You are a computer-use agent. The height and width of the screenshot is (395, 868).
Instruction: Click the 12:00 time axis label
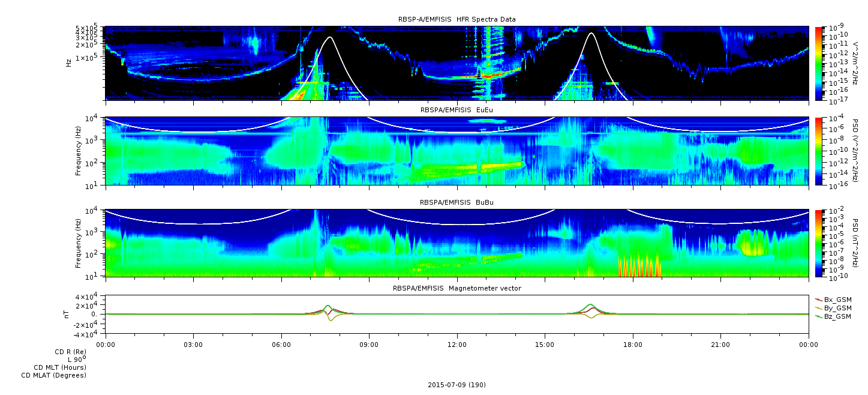point(456,345)
